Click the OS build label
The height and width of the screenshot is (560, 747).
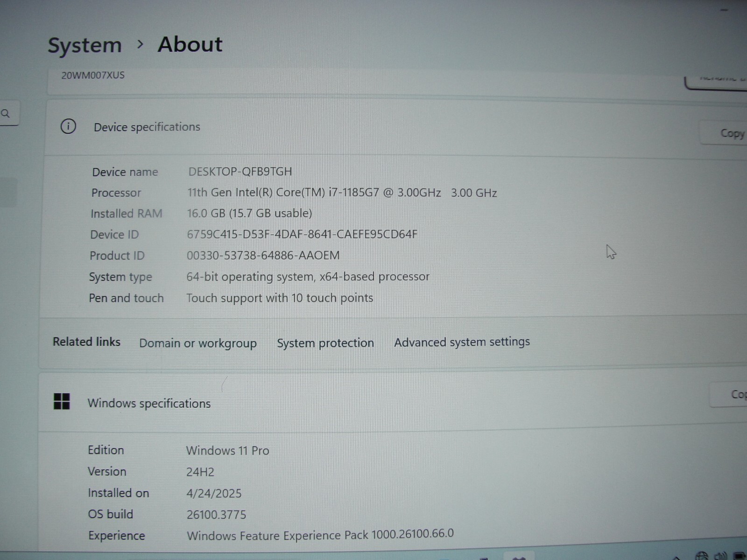pos(111,514)
